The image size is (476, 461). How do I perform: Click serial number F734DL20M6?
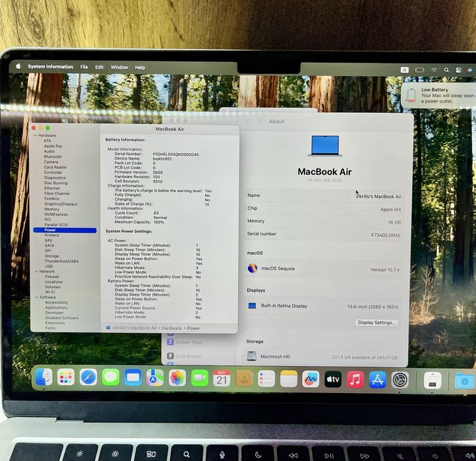coord(386,235)
